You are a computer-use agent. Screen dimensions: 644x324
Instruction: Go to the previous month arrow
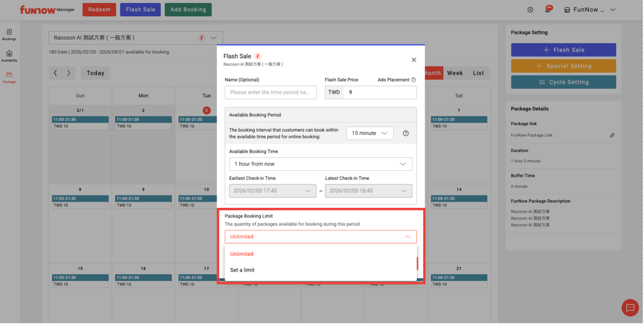click(56, 73)
